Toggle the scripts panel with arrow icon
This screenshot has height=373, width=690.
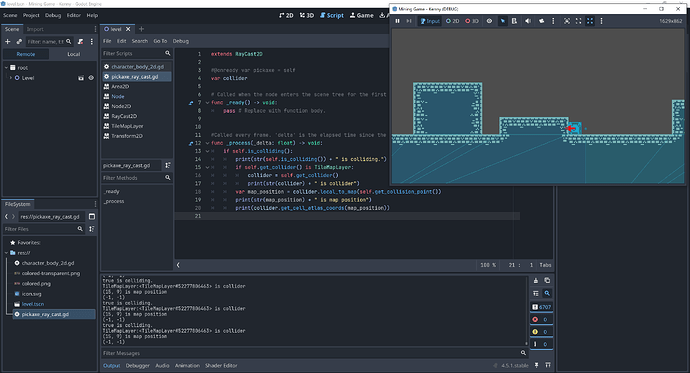tap(178, 265)
